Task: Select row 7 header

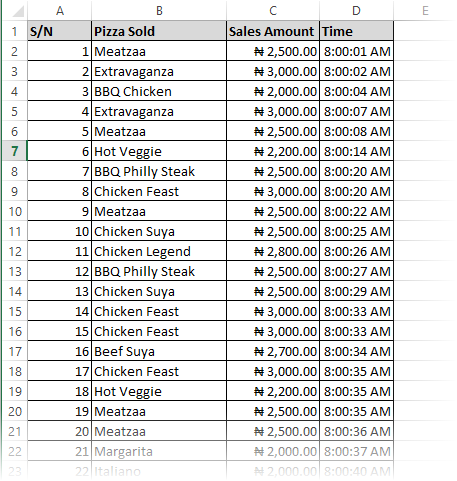Action: point(15,151)
